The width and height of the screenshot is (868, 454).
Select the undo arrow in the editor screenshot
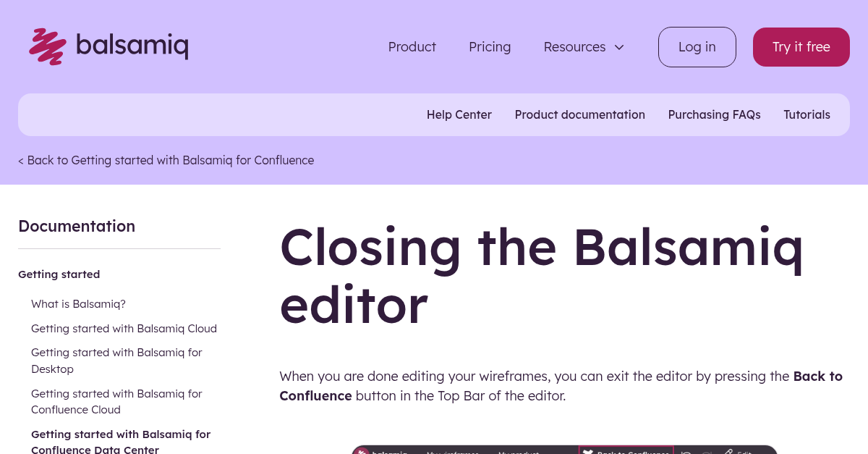pyautogui.click(x=684, y=453)
